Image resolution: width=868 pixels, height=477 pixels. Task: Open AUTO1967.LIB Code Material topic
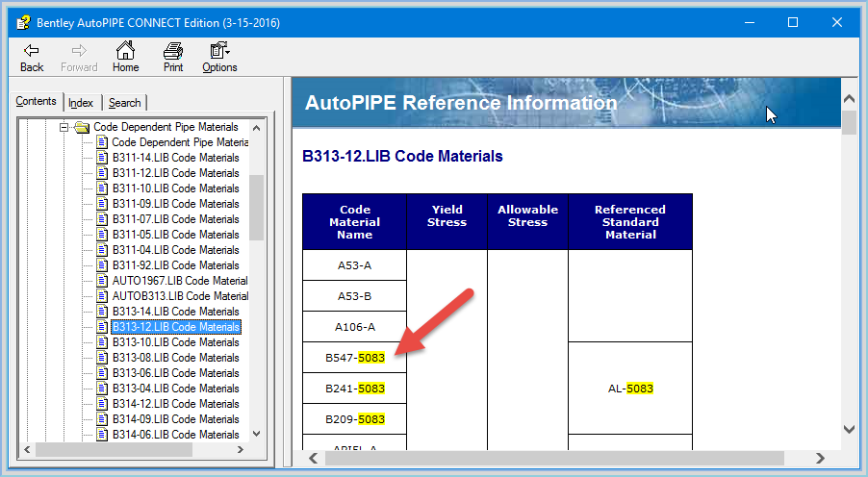coord(180,281)
